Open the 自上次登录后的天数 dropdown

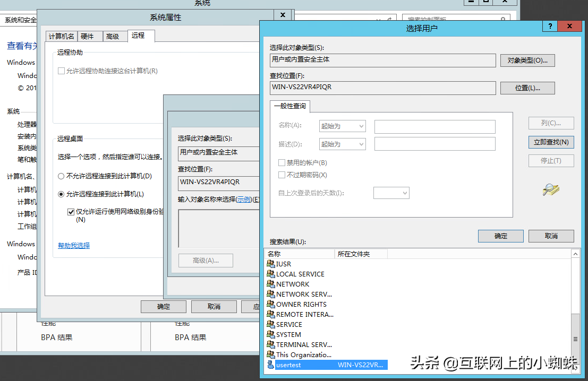coord(391,193)
